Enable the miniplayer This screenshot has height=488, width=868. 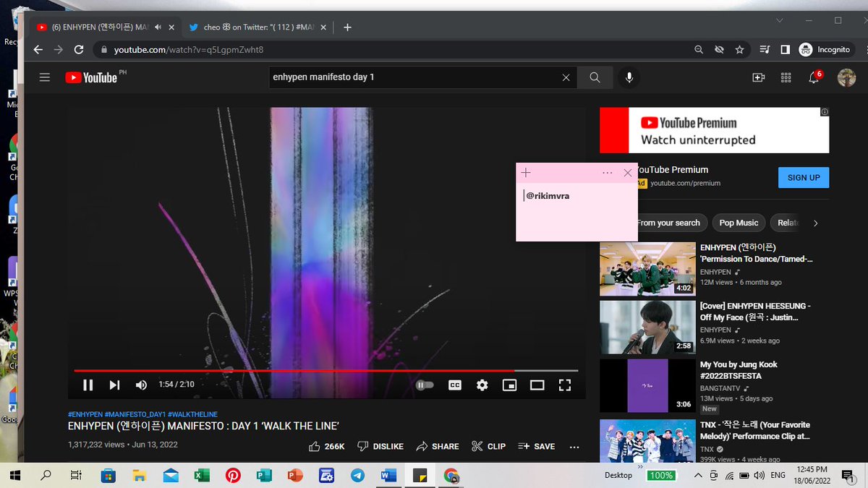510,385
